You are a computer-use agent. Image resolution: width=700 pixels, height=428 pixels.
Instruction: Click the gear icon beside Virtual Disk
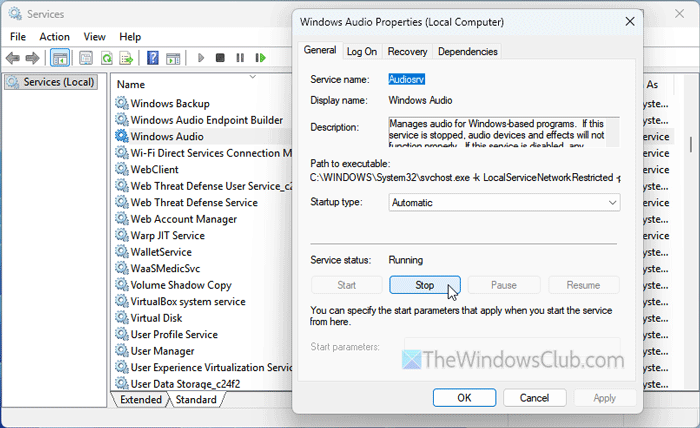click(x=121, y=318)
